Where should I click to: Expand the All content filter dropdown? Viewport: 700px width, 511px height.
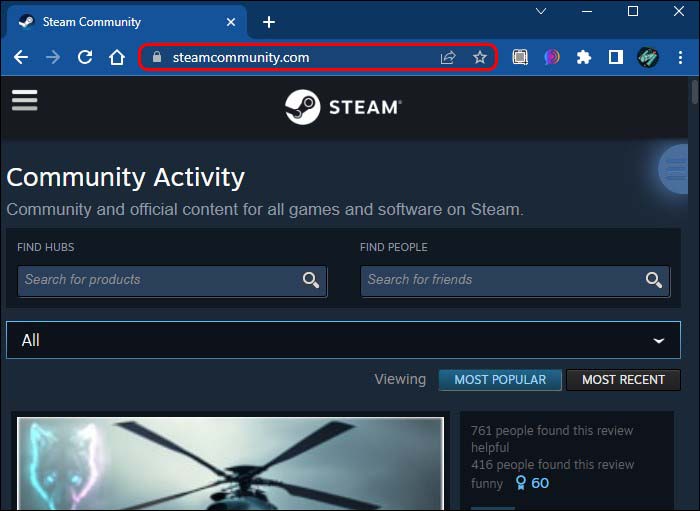(343, 340)
